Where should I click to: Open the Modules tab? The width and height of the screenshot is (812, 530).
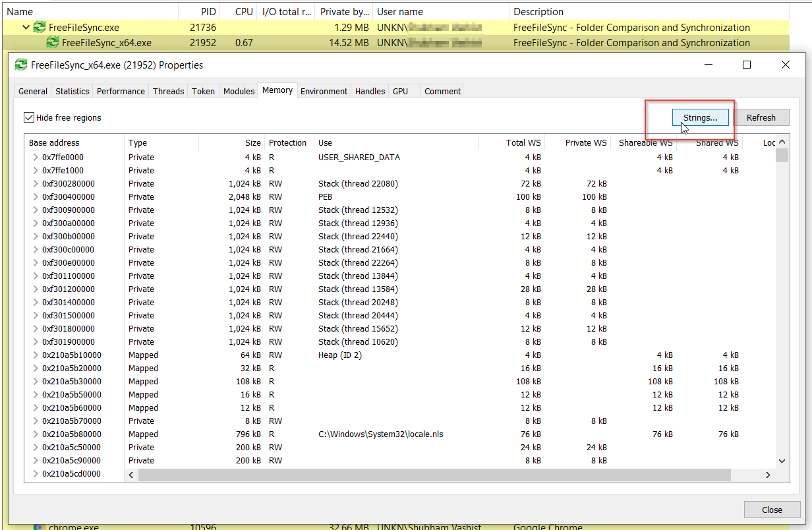pyautogui.click(x=239, y=92)
